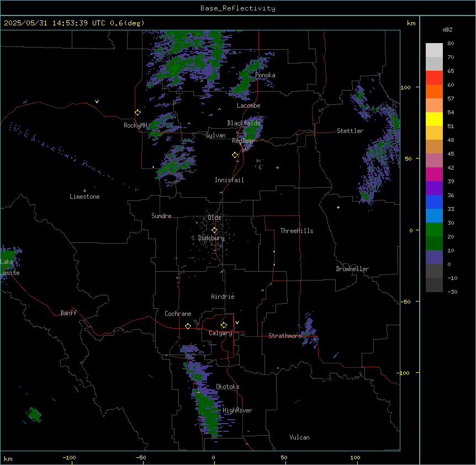Click the Limestone label
The height and width of the screenshot is (465, 476).
tap(84, 197)
